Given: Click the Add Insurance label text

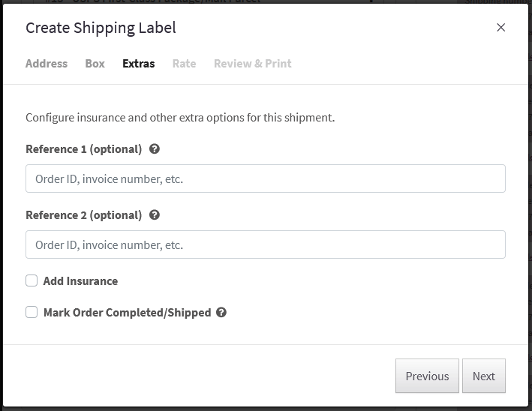Looking at the screenshot, I should tap(80, 281).
